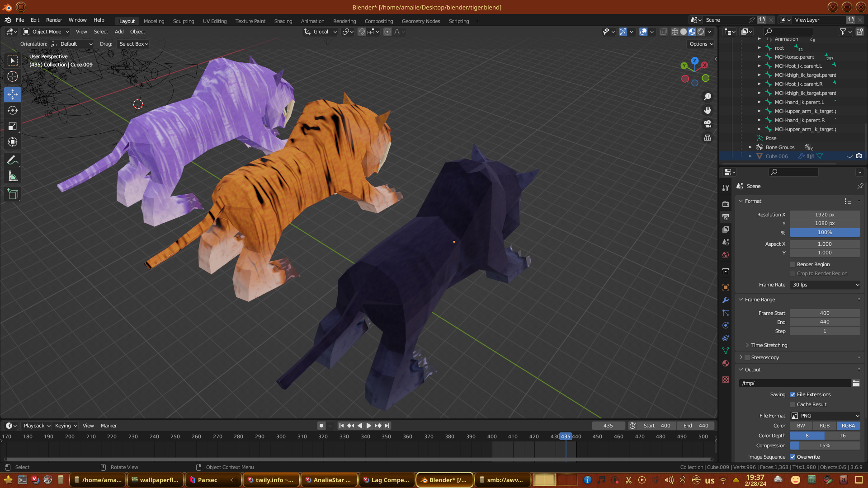Viewport: 868px width, 488px height.
Task: Select the Scale tool
Action: point(13,127)
